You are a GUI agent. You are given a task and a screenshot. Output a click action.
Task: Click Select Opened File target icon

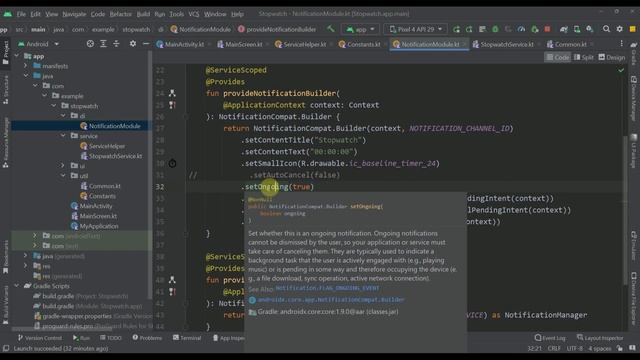pos(90,44)
